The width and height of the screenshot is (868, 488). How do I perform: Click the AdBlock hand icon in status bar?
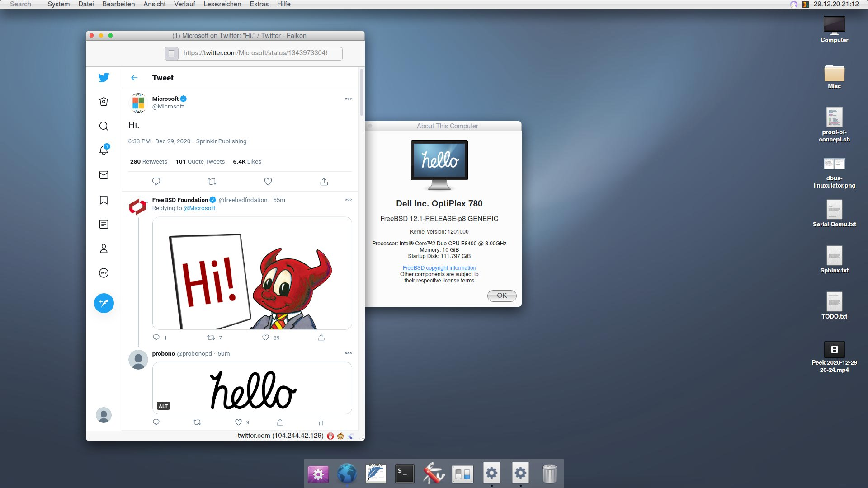tap(330, 436)
